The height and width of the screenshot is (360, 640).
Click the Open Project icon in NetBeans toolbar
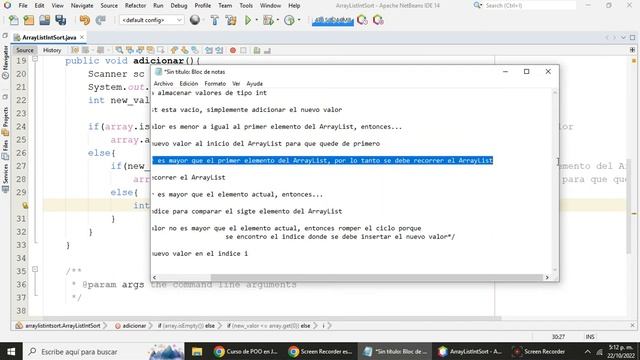44,20
